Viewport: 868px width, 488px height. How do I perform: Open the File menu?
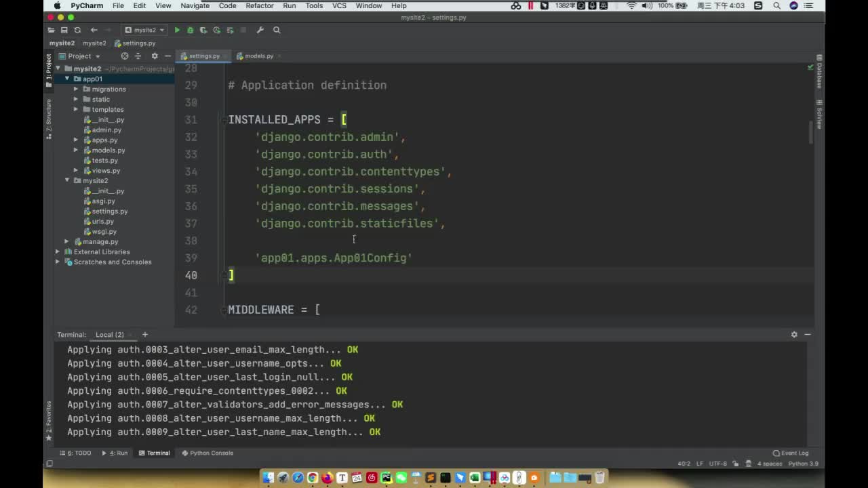pyautogui.click(x=118, y=5)
